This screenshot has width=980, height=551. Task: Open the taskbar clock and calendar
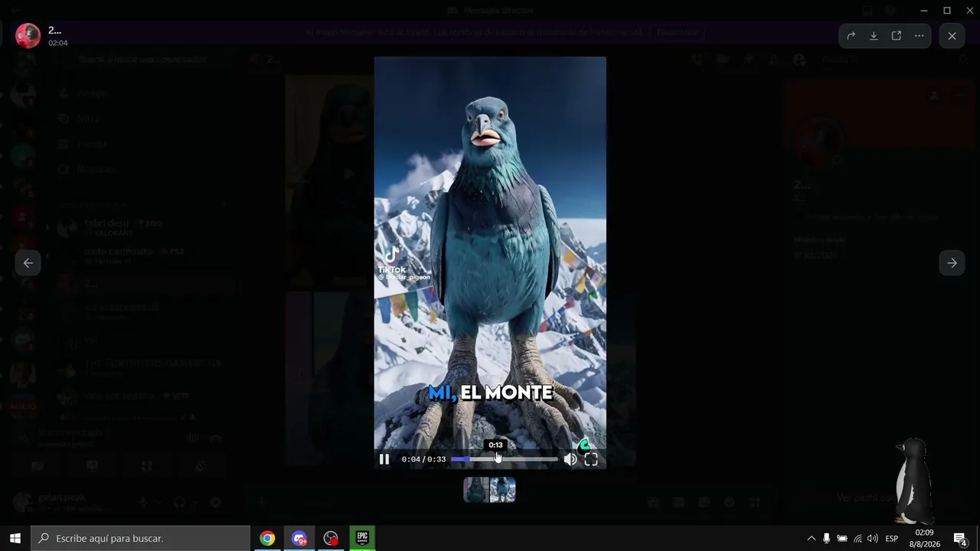point(924,538)
